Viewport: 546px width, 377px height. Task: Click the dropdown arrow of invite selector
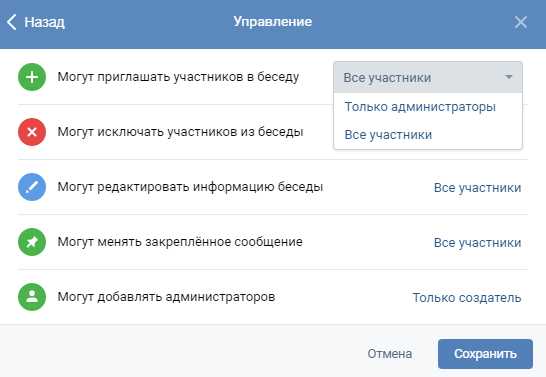pyautogui.click(x=509, y=77)
